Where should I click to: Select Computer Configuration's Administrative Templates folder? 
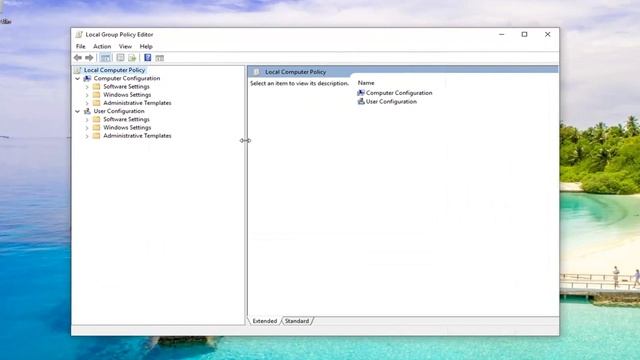[137, 103]
